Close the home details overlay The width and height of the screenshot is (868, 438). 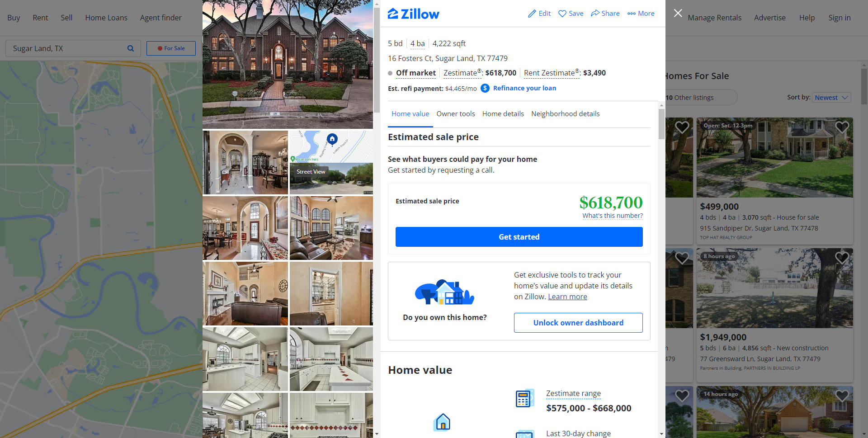pos(678,13)
